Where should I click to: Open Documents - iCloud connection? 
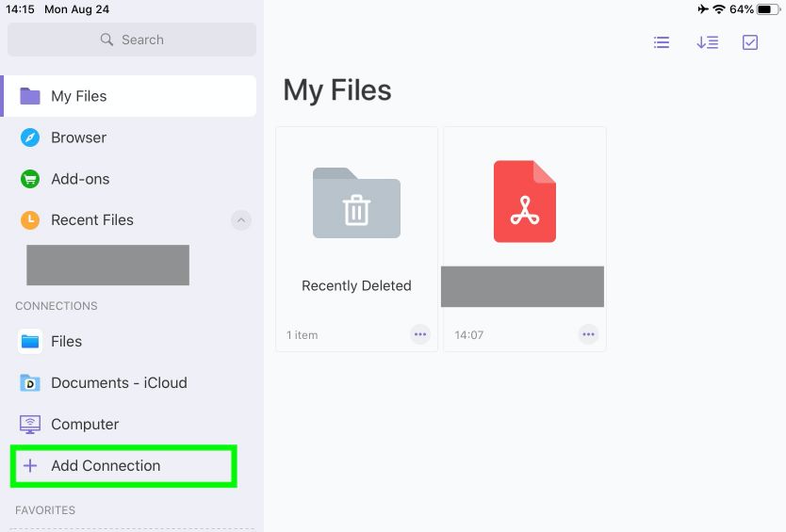pos(118,383)
